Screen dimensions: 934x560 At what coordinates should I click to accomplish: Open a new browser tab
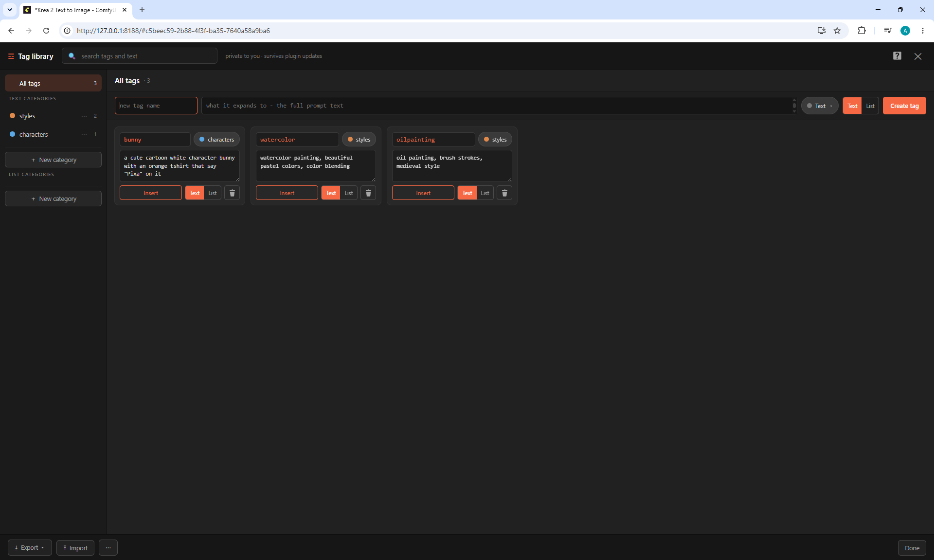point(142,10)
